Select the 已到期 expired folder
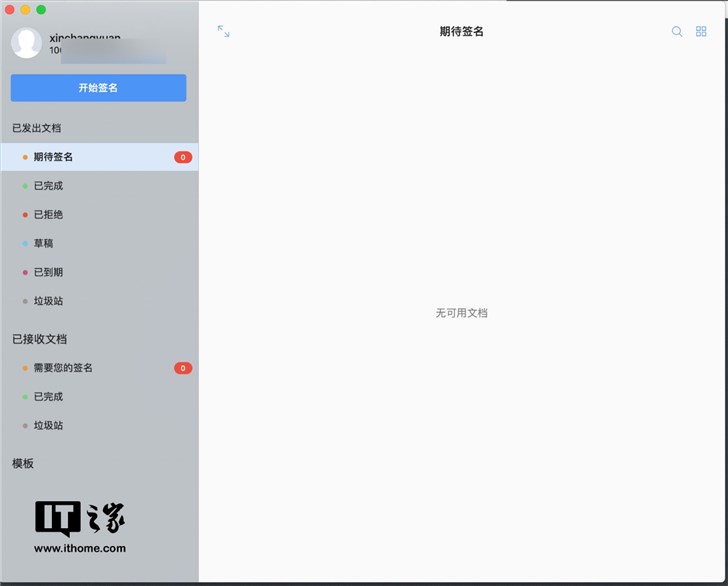This screenshot has height=586, width=728. point(48,272)
